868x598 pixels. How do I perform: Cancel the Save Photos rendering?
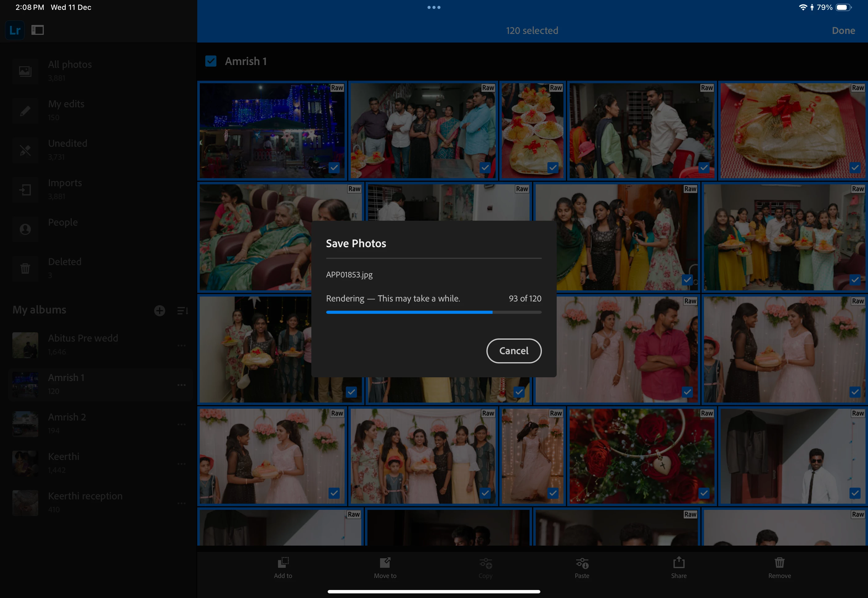(x=514, y=351)
